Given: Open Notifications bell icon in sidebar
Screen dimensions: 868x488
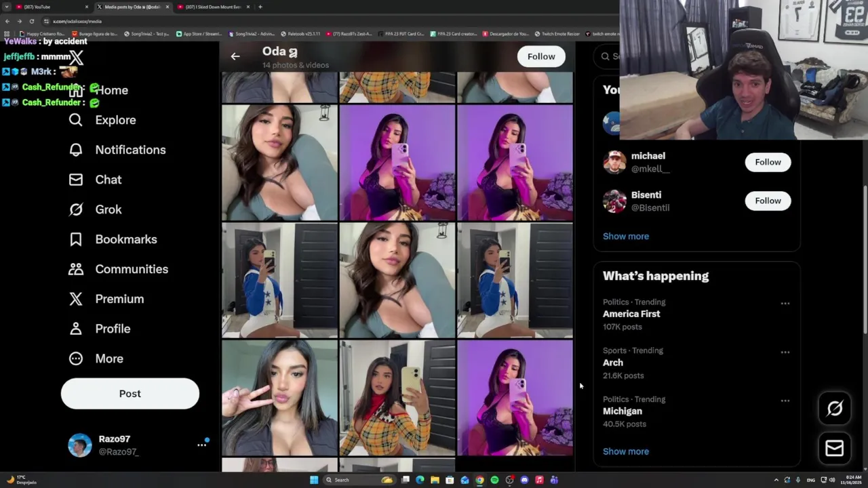Looking at the screenshot, I should 75,150.
